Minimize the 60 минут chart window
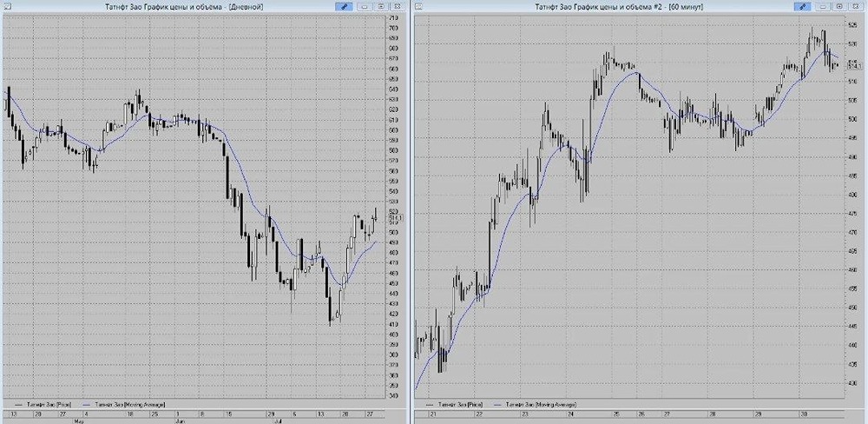Screen dimensions: 868x424 [824, 6]
